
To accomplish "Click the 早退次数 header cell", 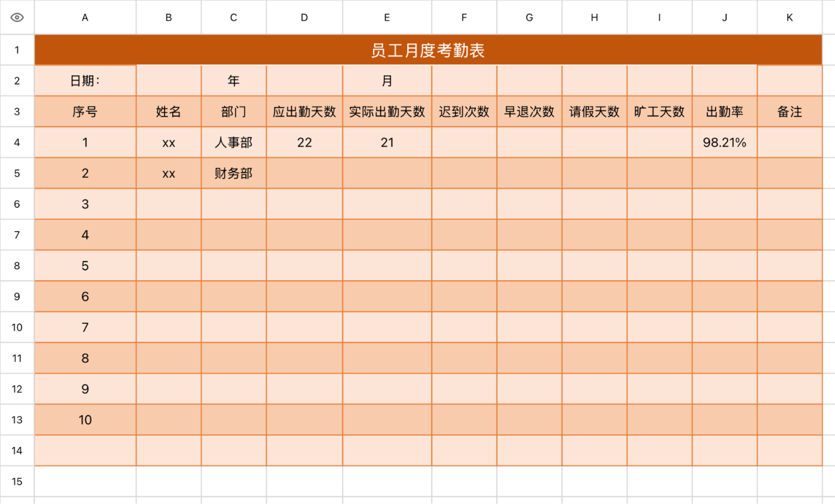I will point(529,111).
